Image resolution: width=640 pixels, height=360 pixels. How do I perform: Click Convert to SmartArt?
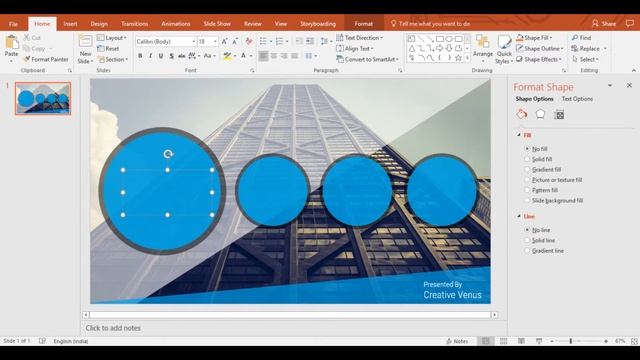[x=367, y=59]
